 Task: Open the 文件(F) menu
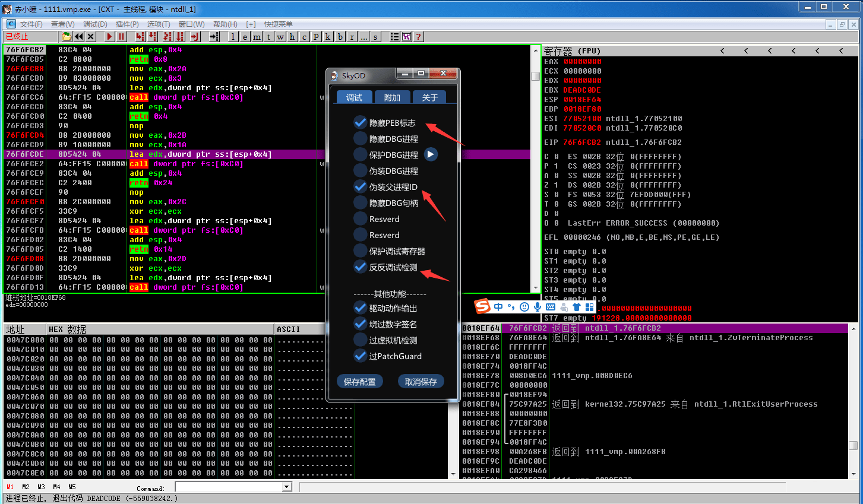31,24
